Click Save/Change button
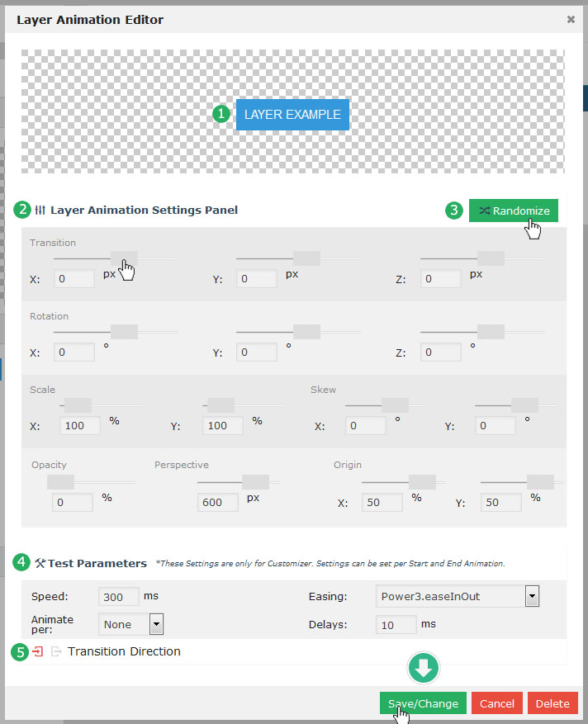 [423, 703]
